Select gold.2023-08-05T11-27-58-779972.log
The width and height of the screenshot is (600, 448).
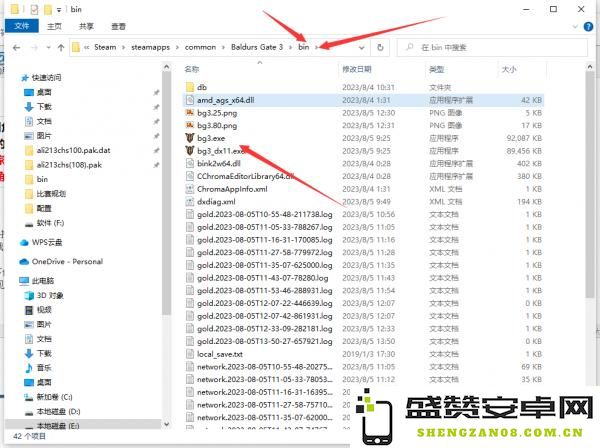[264, 253]
